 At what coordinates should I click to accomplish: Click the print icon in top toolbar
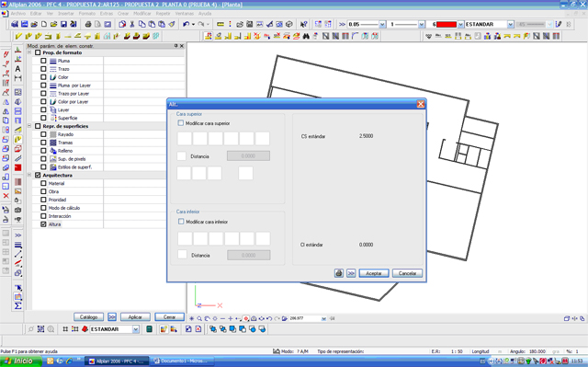point(88,24)
